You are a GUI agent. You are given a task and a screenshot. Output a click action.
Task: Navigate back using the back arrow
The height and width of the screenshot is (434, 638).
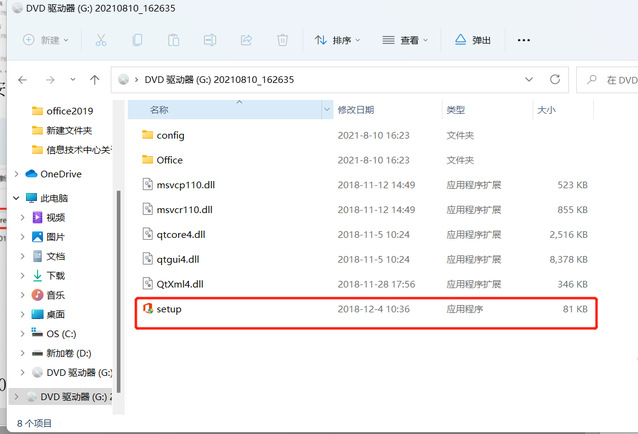22,79
